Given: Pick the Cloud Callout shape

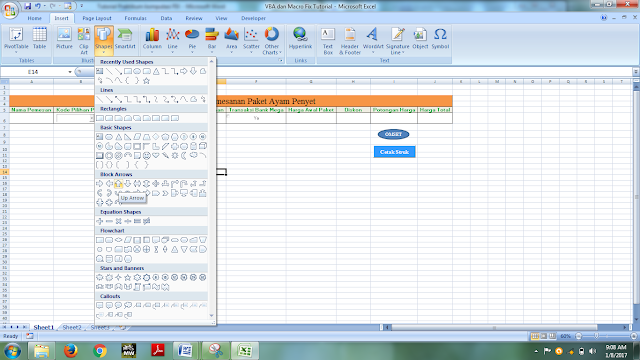Looking at the screenshot, I should click(x=128, y=305).
